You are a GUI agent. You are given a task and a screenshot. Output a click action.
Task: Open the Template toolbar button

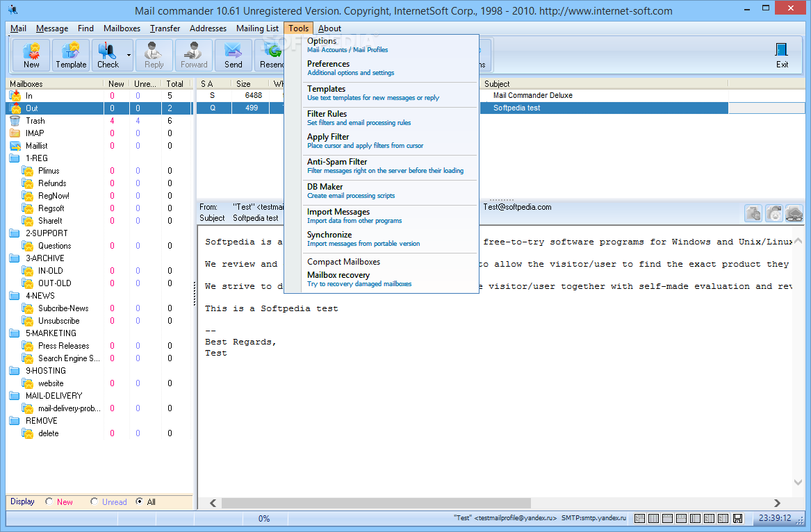coord(71,55)
